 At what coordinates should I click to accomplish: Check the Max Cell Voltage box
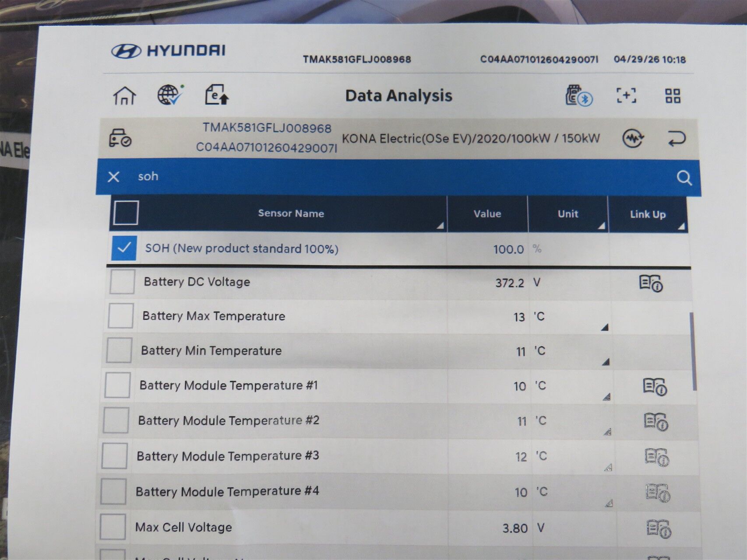coord(113,526)
